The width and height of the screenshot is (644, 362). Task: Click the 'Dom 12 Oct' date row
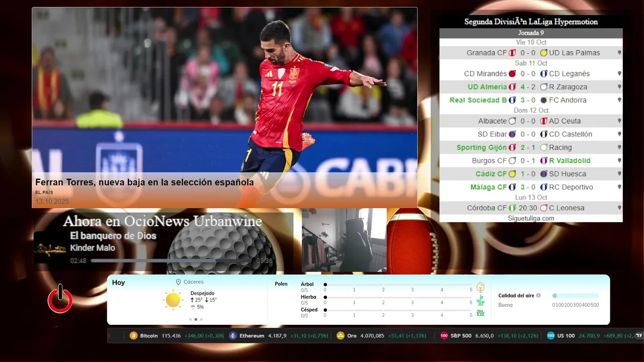coord(531,111)
